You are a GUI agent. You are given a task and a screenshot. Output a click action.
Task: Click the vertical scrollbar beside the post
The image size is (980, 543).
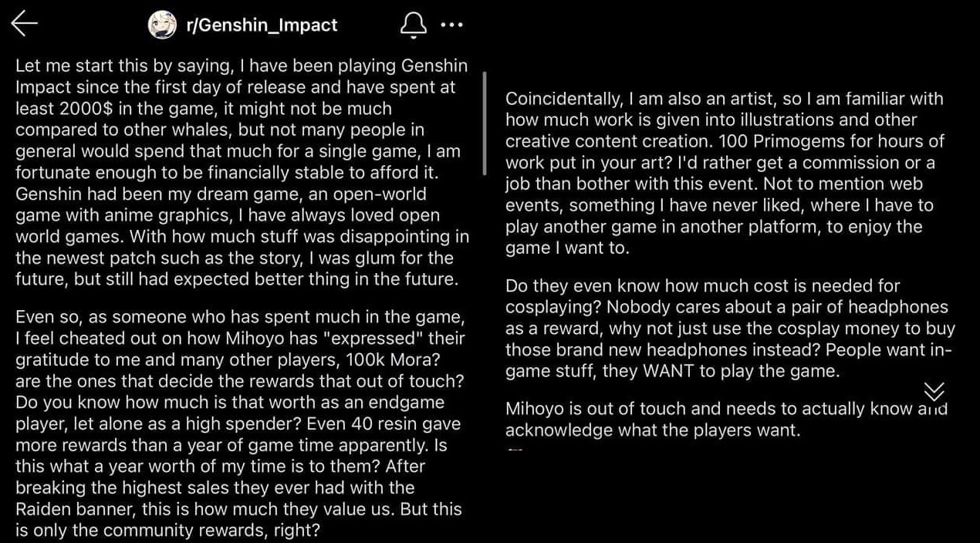click(485, 123)
